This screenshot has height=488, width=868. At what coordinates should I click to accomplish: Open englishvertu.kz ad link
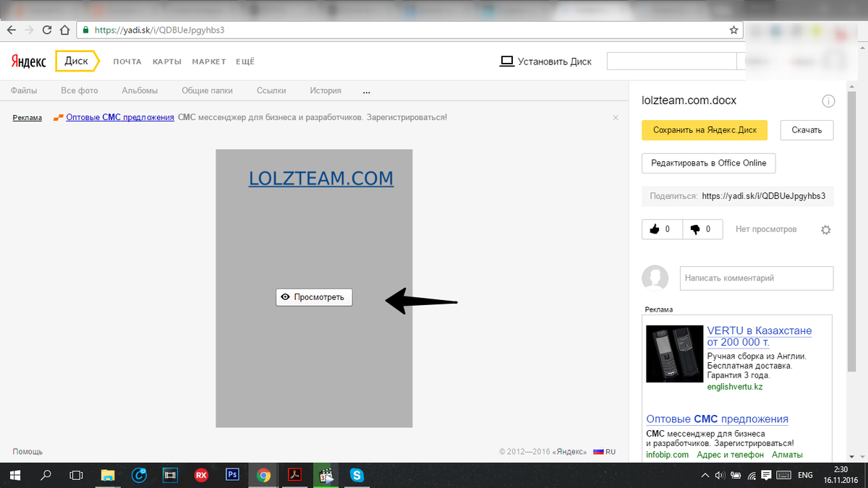[735, 387]
